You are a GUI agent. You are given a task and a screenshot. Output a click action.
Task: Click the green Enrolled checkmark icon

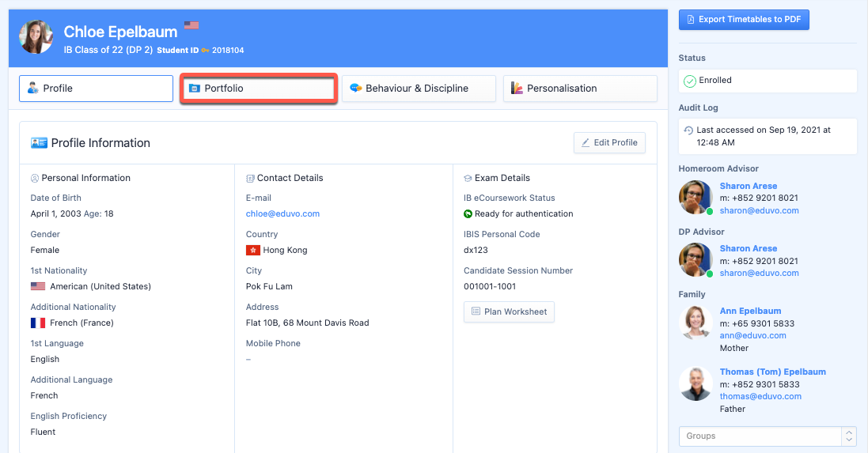pyautogui.click(x=689, y=81)
